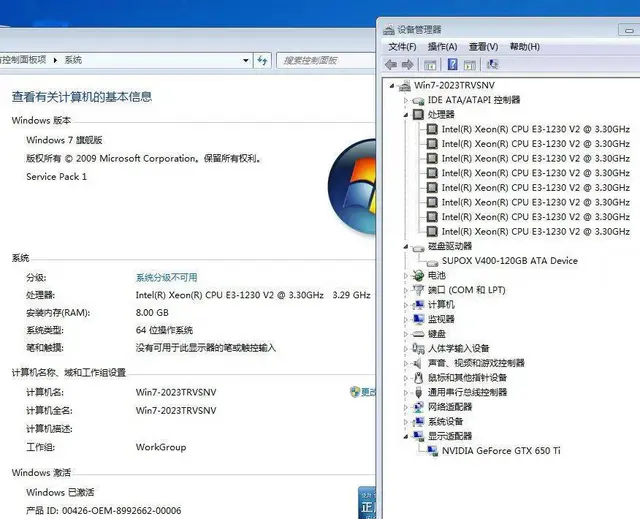Toggle the show/hide action pane toolbar icon
Image resolution: width=640 pixels, height=519 pixels.
470,65
